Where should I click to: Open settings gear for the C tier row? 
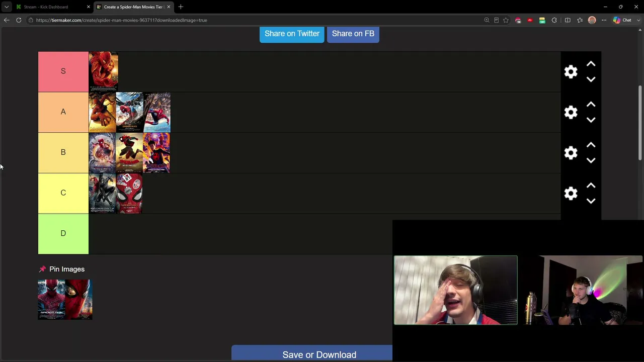click(x=571, y=194)
